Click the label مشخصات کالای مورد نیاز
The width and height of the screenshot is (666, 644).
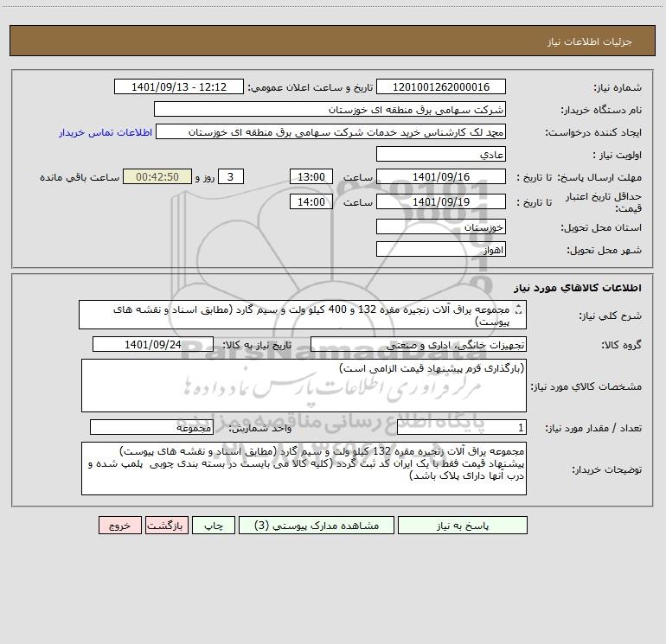(586, 386)
